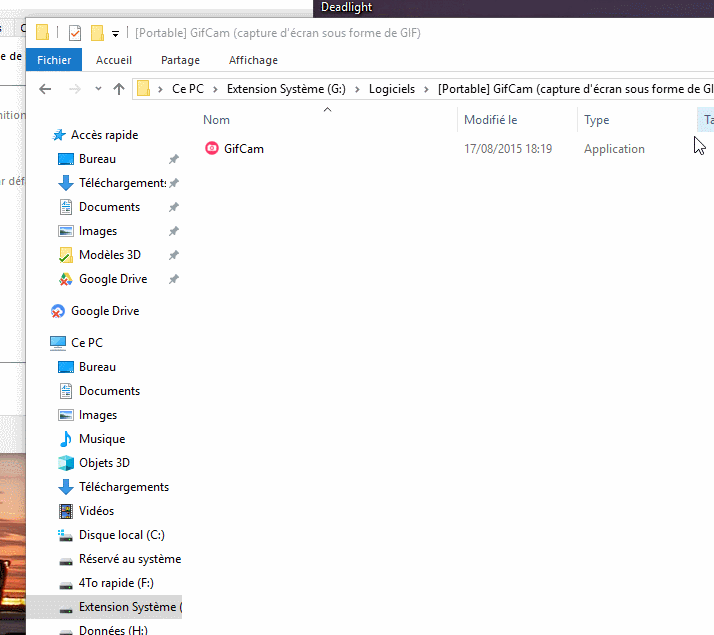Click the Application type cell of GifCam
Image resolution: width=714 pixels, height=635 pixels.
click(614, 149)
